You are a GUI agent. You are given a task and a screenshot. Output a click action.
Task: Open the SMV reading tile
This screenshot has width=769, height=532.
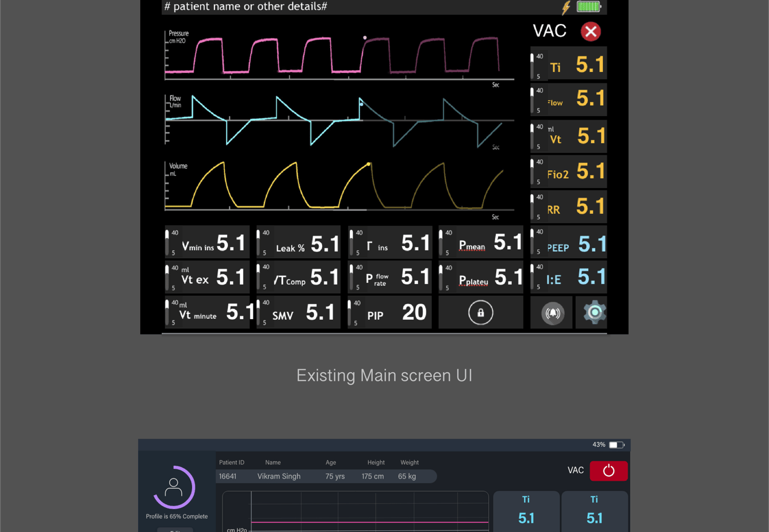click(x=299, y=312)
